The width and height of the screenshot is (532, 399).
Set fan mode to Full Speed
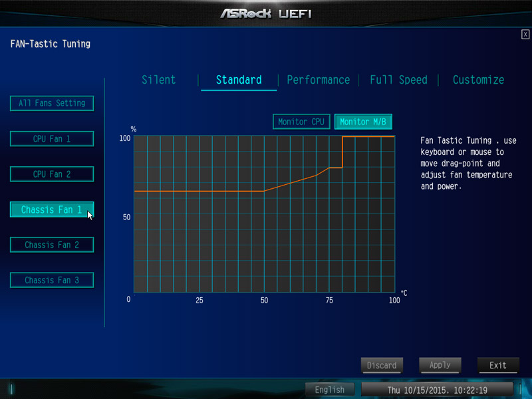tap(398, 80)
